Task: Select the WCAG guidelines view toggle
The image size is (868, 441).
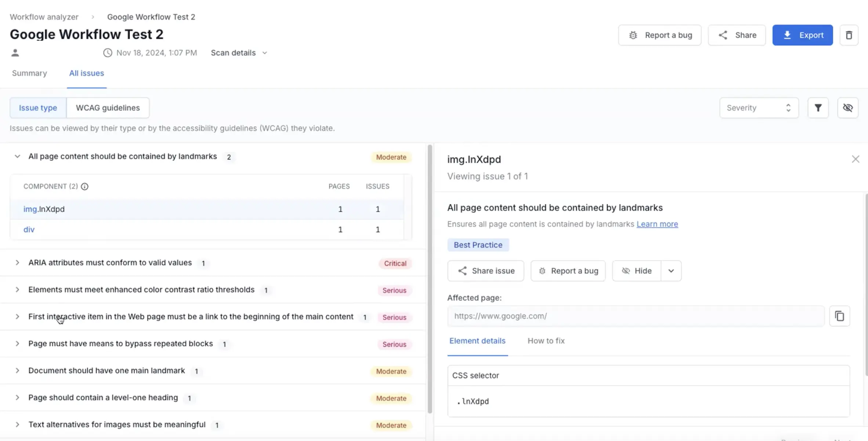Action: pyautogui.click(x=108, y=108)
